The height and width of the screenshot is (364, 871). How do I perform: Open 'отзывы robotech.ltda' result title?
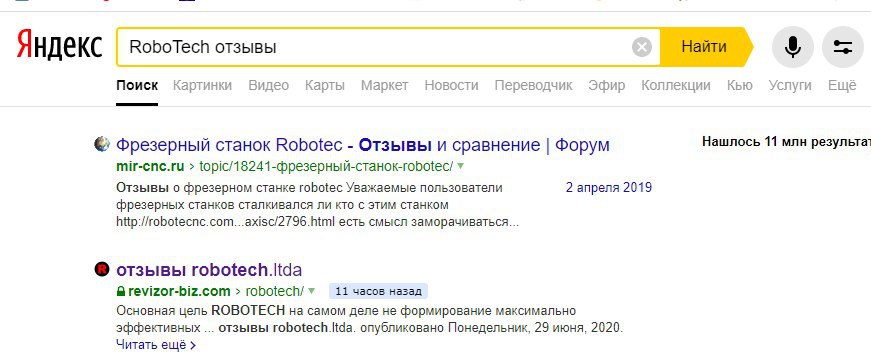209,271
